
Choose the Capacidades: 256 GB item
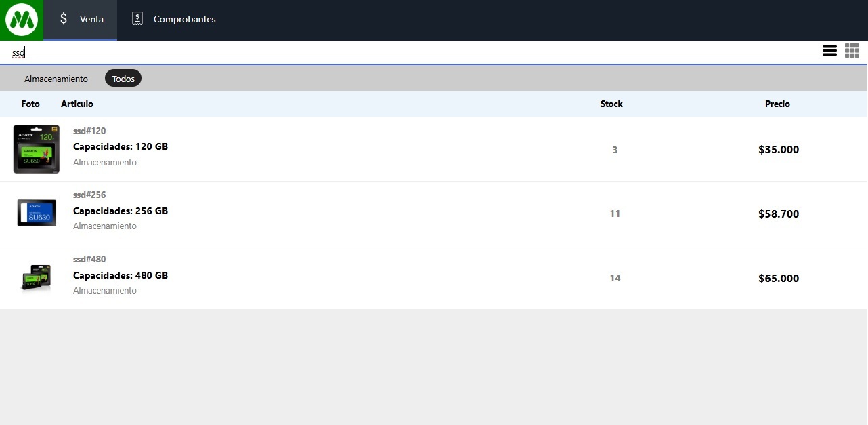pyautogui.click(x=121, y=211)
